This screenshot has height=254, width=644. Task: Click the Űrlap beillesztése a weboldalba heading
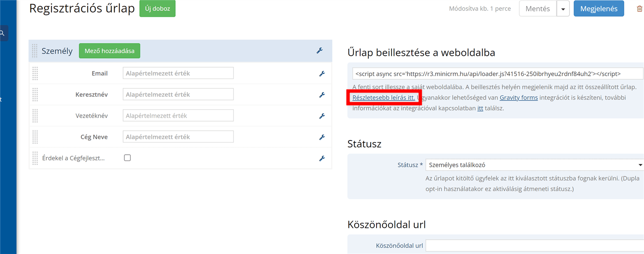pos(421,53)
